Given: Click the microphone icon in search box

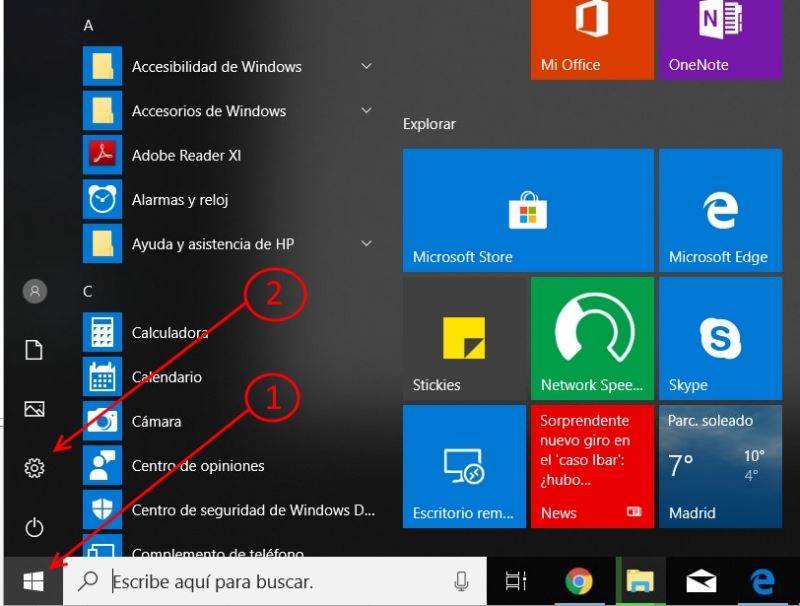Looking at the screenshot, I should pyautogui.click(x=461, y=581).
